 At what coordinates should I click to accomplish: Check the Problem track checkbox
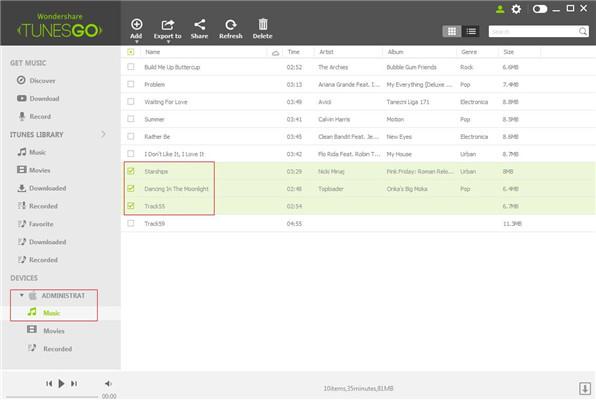point(131,84)
